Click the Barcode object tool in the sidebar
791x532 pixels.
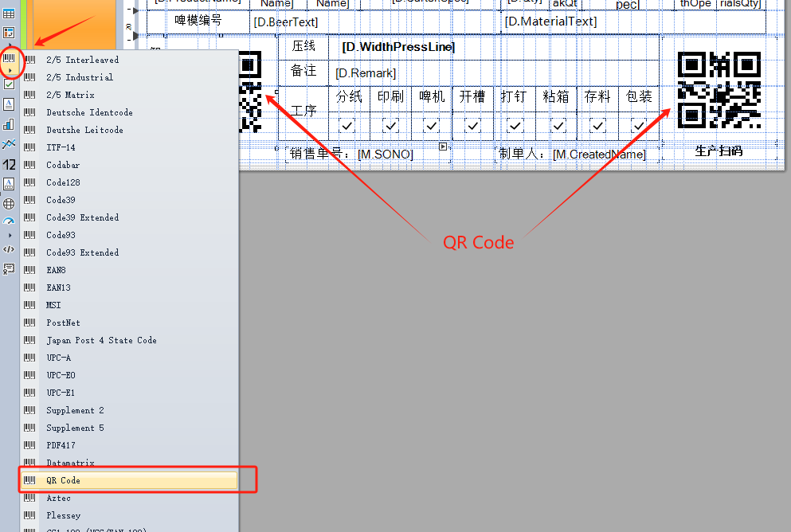[9, 58]
